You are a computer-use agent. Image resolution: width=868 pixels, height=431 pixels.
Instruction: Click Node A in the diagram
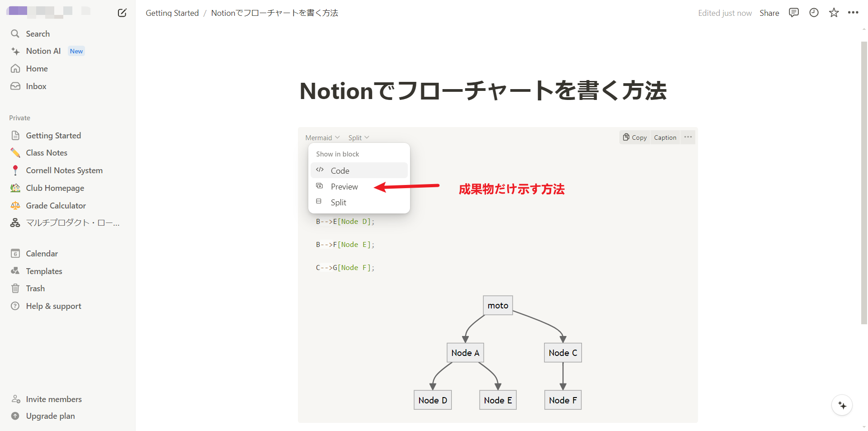click(465, 353)
